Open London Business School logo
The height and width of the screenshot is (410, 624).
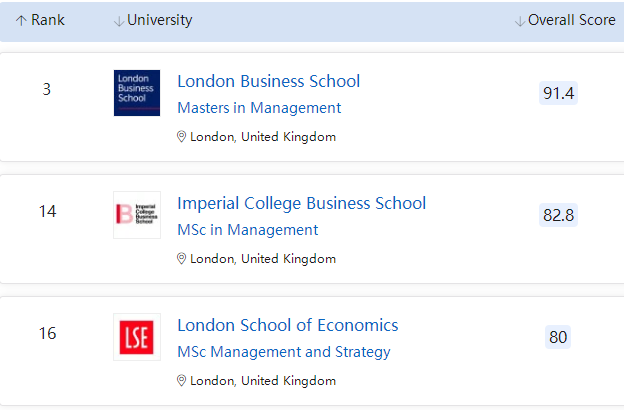[x=137, y=92]
